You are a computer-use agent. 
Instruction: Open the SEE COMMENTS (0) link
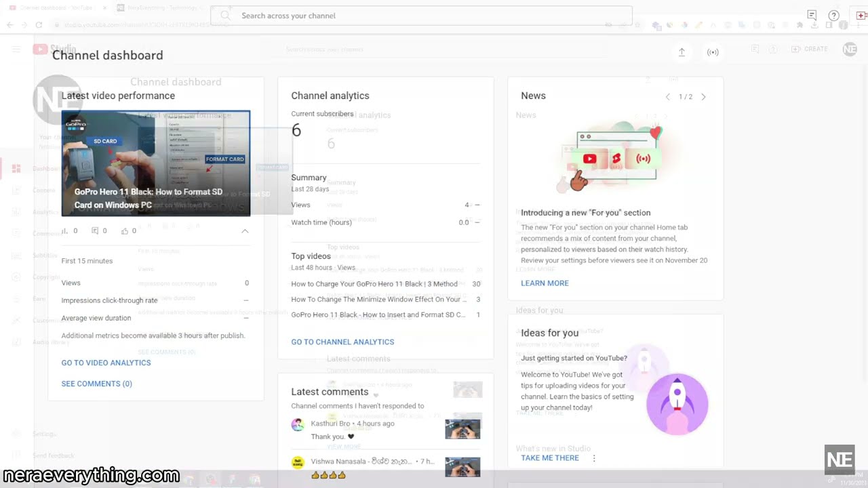pos(97,384)
